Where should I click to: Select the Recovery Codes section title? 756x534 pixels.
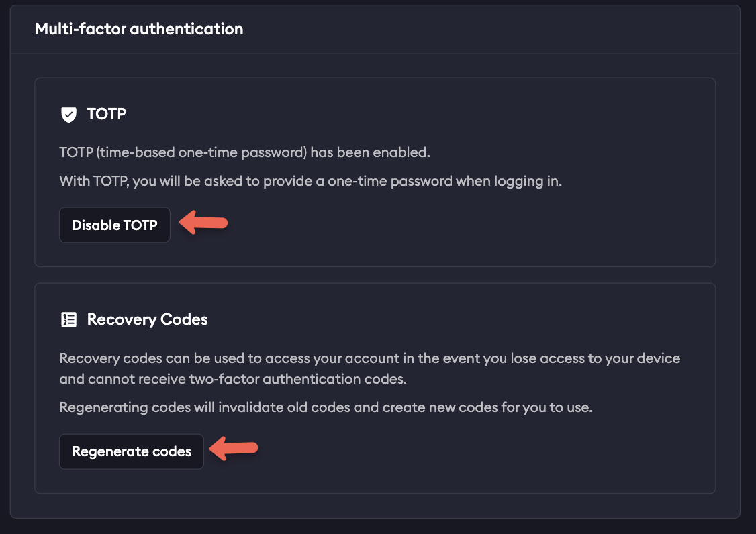tap(146, 319)
